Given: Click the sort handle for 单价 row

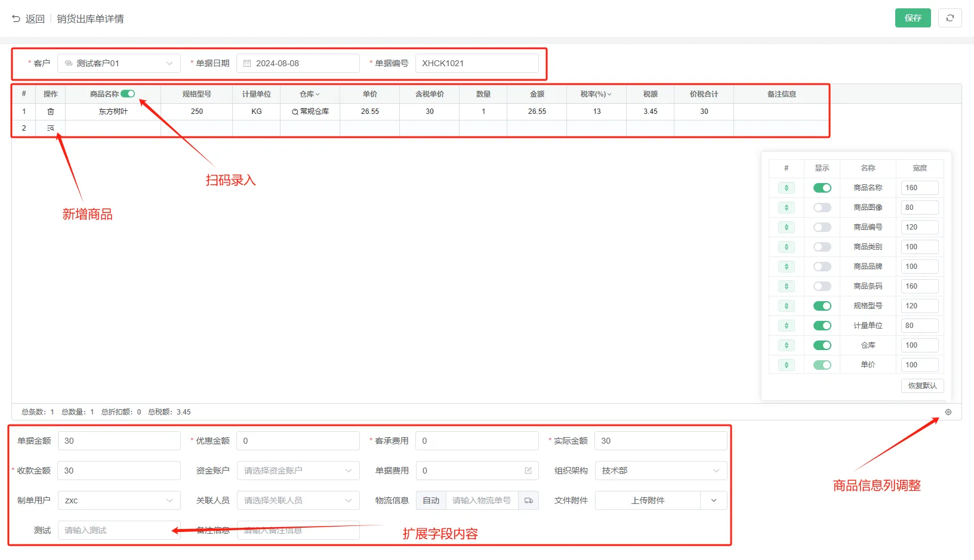Looking at the screenshot, I should tap(787, 365).
